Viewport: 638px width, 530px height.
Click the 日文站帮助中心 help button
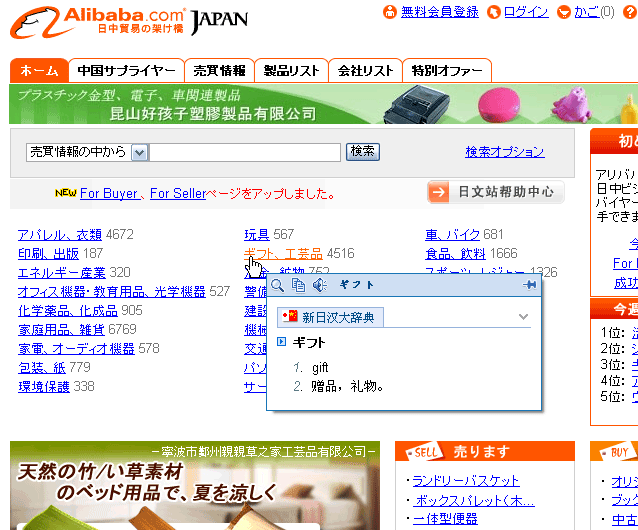(x=494, y=192)
